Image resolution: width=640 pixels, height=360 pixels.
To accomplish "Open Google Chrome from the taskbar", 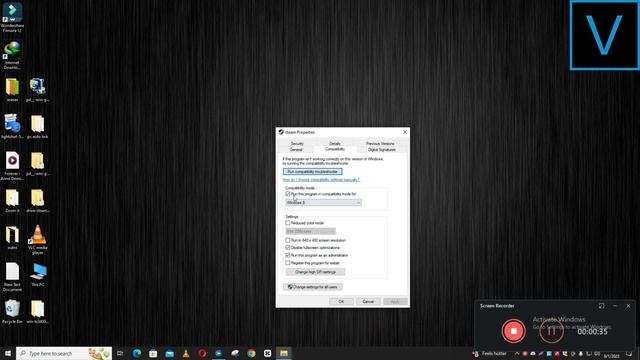I will coord(251,353).
